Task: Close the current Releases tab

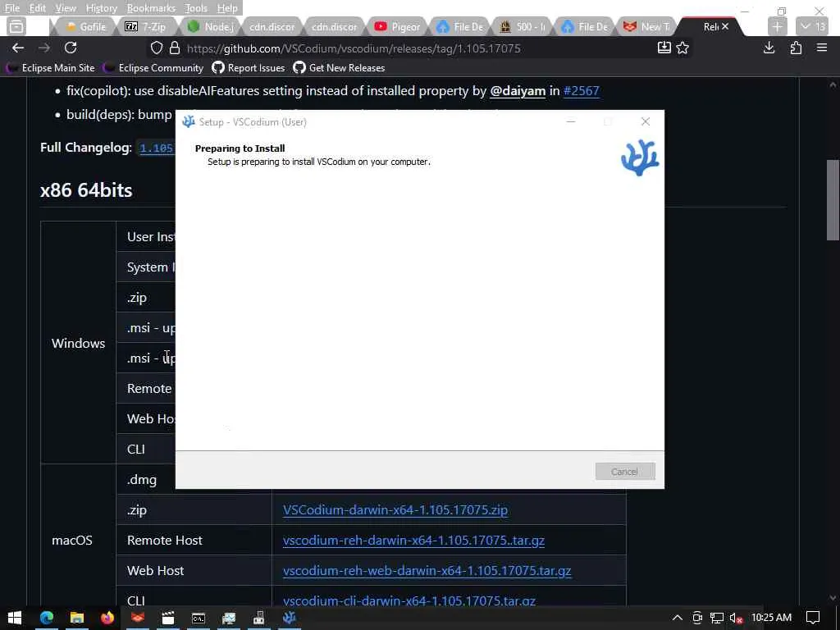Action: pos(725,26)
